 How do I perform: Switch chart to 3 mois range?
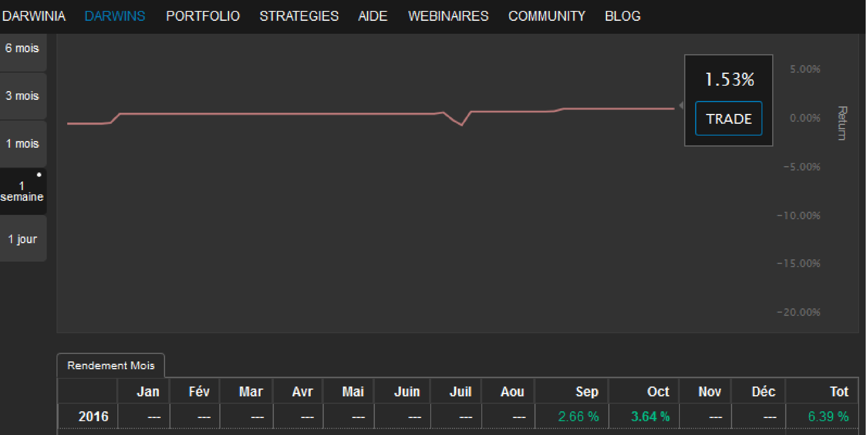tap(22, 96)
